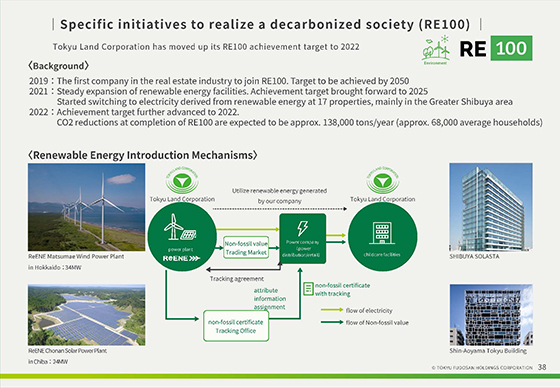Click the Tracking agreement label

click(x=237, y=279)
